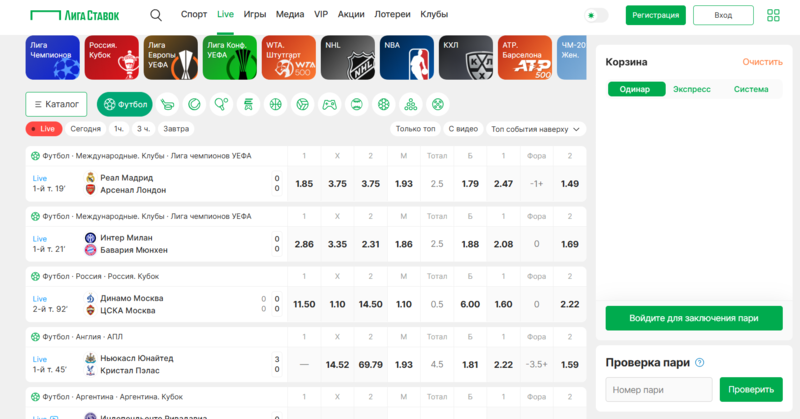Switch to the Экспресс tab

tap(692, 89)
